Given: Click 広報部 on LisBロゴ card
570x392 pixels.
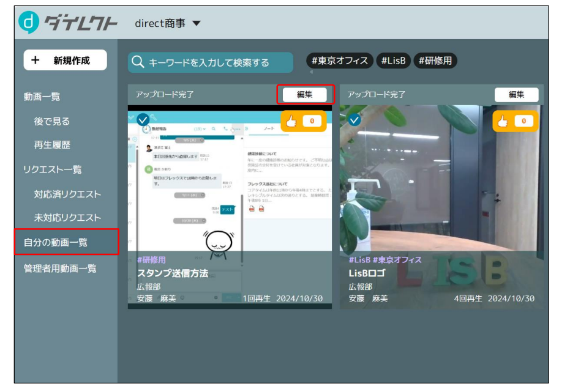Looking at the screenshot, I should [360, 287].
